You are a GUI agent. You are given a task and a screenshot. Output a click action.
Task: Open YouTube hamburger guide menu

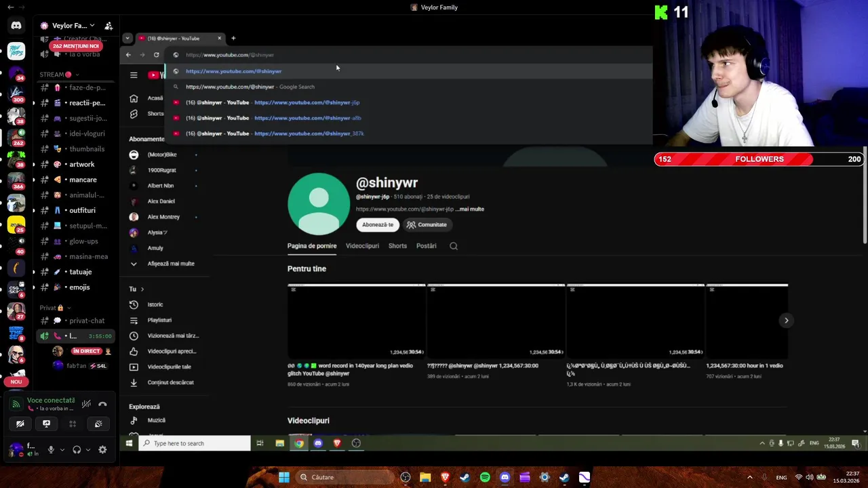coord(134,75)
